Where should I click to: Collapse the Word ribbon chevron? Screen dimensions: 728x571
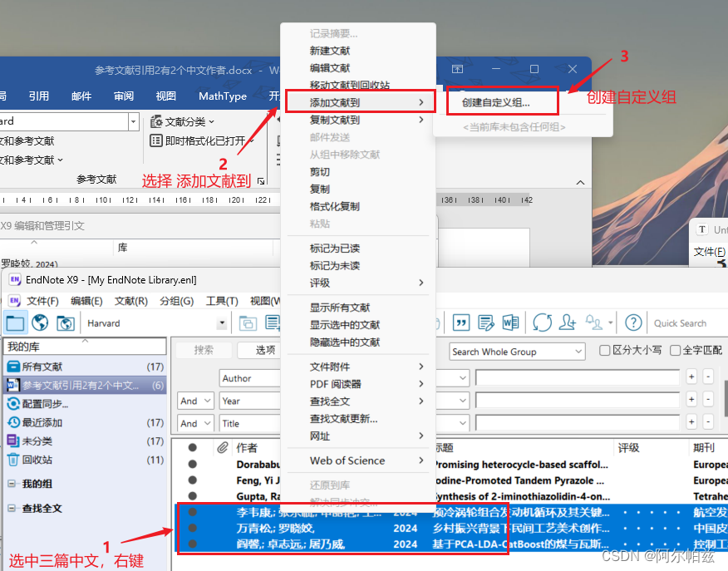(x=580, y=183)
